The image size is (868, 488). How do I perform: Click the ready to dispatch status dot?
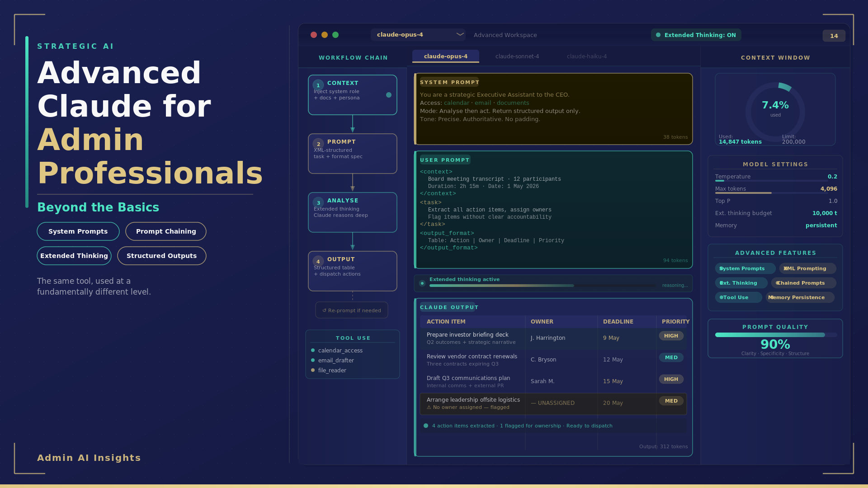[426, 426]
